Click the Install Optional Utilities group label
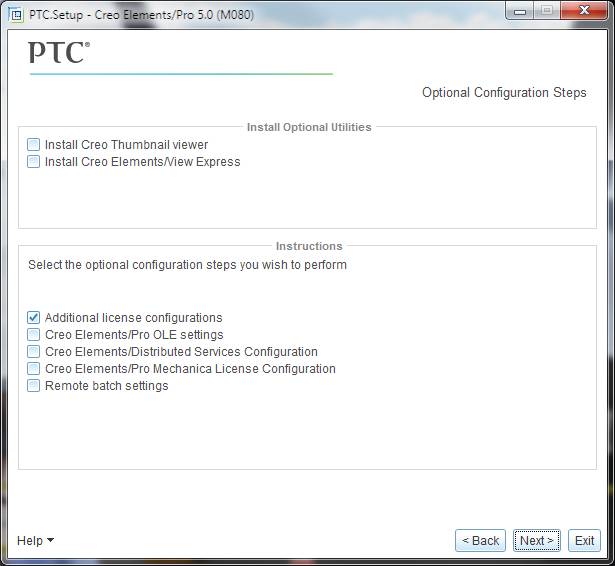Screen dimensions: 615x566 pyautogui.click(x=309, y=128)
